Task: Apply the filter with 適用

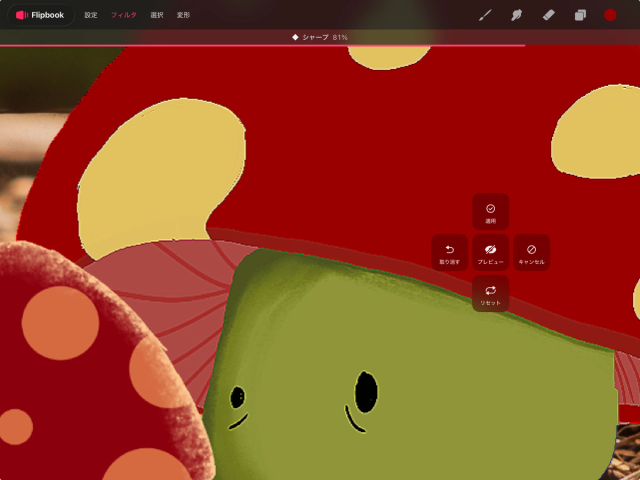Action: (x=491, y=212)
